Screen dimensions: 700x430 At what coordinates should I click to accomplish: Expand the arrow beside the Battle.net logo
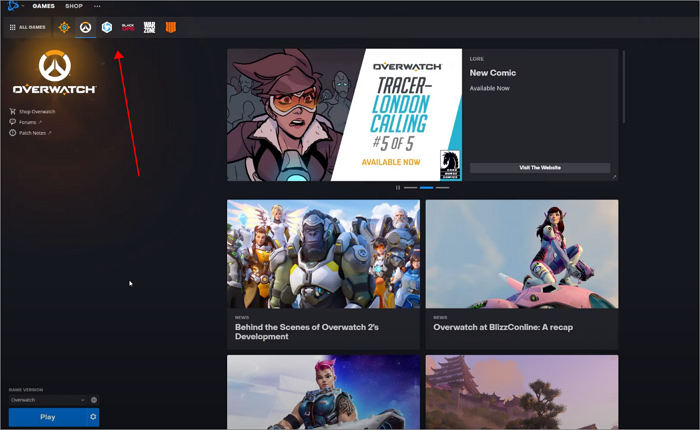[23, 6]
